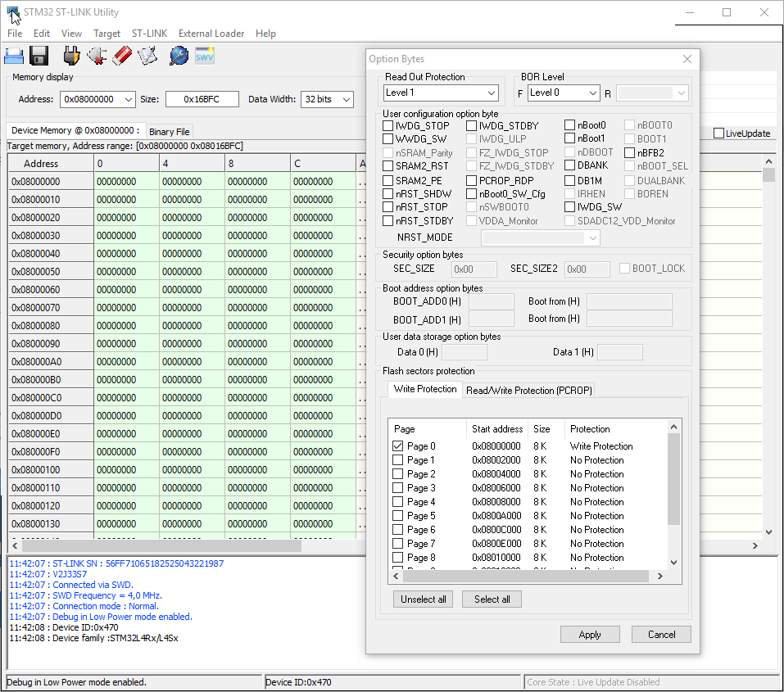Click the left arrow of the memory table horizontal scrollbar
784x692 pixels.
click(15, 545)
